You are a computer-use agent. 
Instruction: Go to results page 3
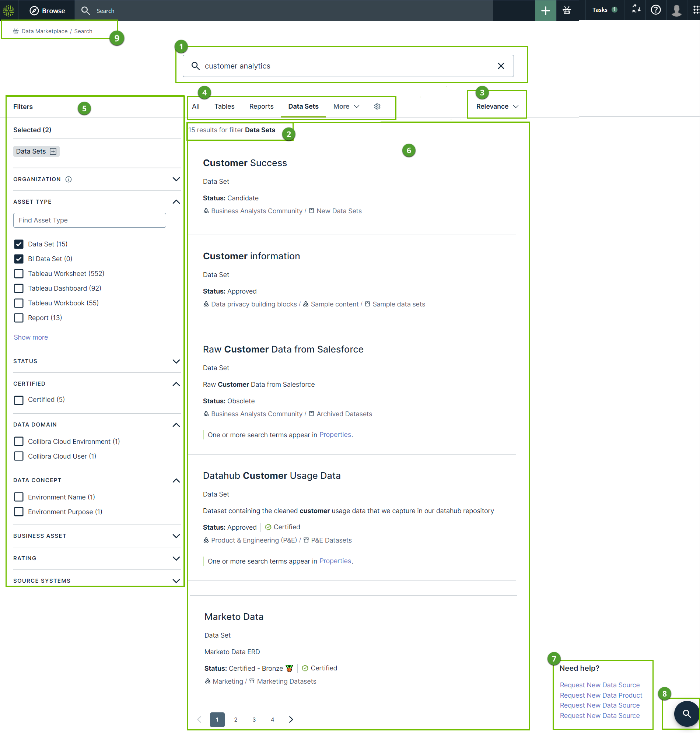254,719
